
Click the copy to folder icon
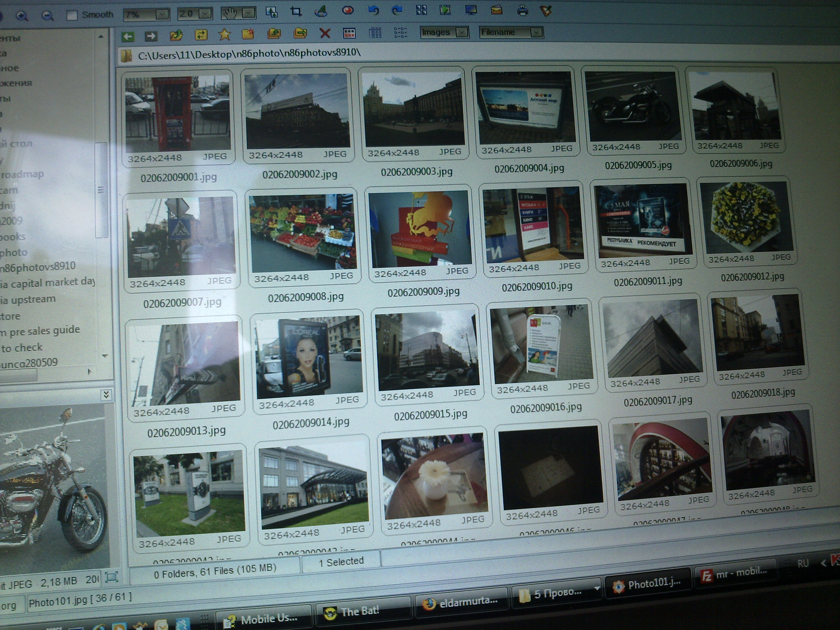click(x=274, y=34)
